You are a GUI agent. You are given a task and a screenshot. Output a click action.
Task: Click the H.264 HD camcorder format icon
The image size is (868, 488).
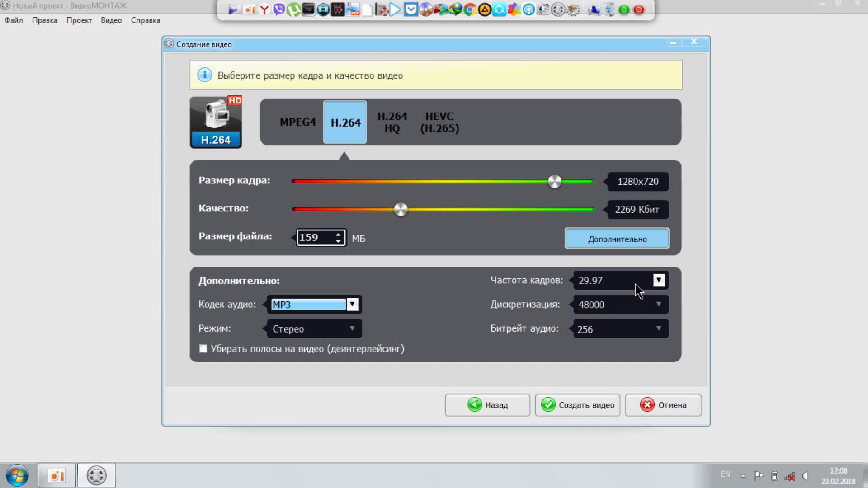click(216, 122)
